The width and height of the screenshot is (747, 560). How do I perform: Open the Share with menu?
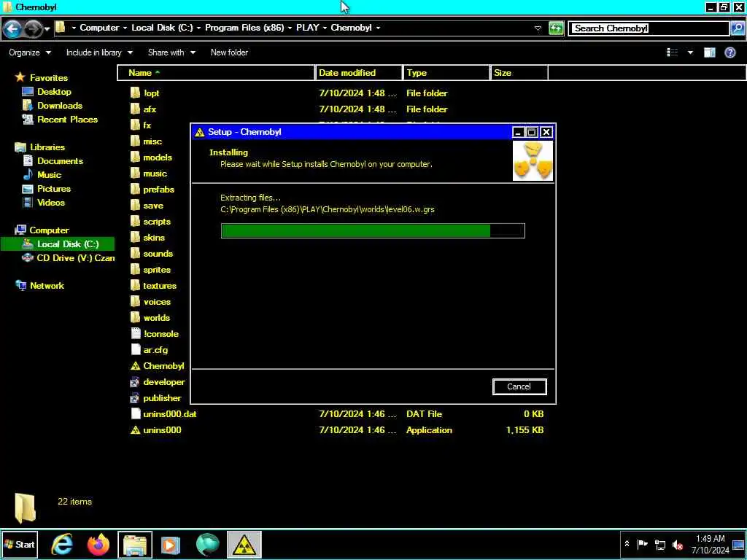pyautogui.click(x=171, y=52)
